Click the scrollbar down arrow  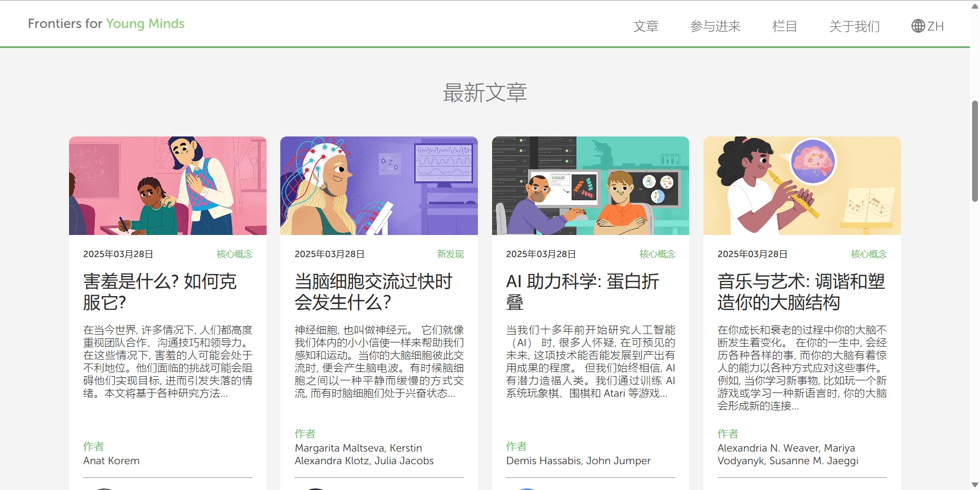(975, 484)
